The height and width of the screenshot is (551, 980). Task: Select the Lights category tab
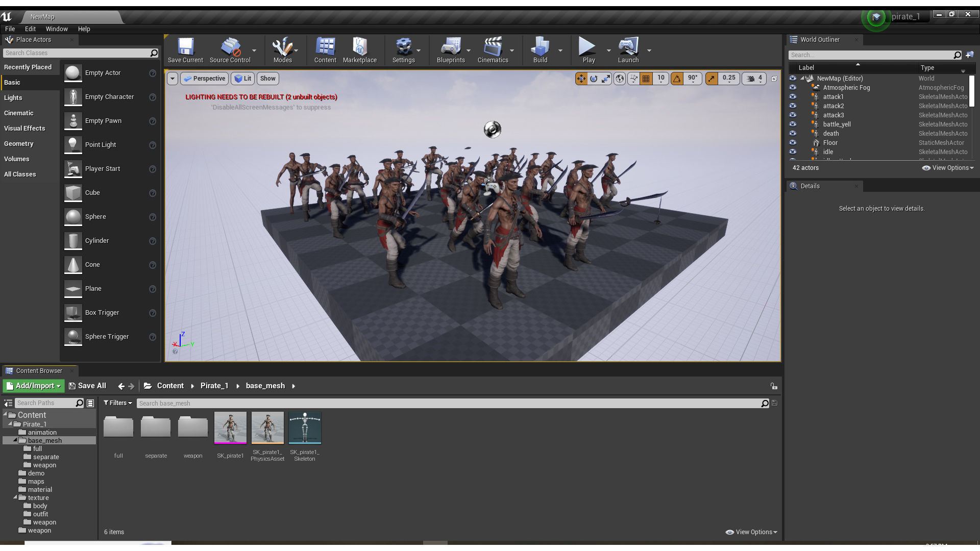[13, 98]
